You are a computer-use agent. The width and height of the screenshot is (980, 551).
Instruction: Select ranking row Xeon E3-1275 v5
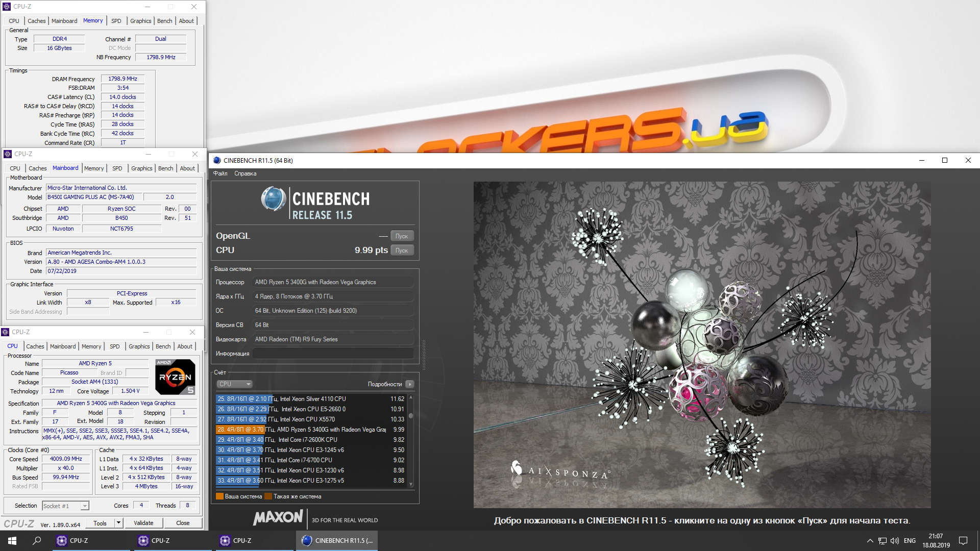[311, 481]
